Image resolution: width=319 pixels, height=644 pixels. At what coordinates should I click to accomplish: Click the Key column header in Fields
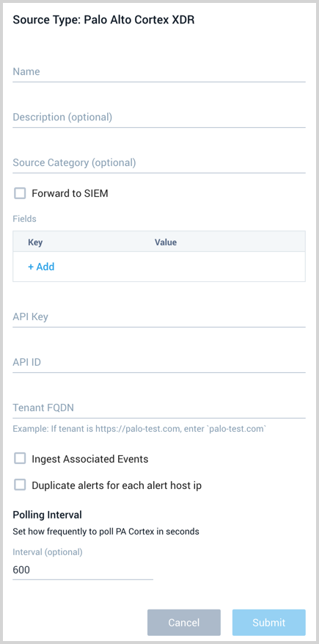pyautogui.click(x=35, y=242)
